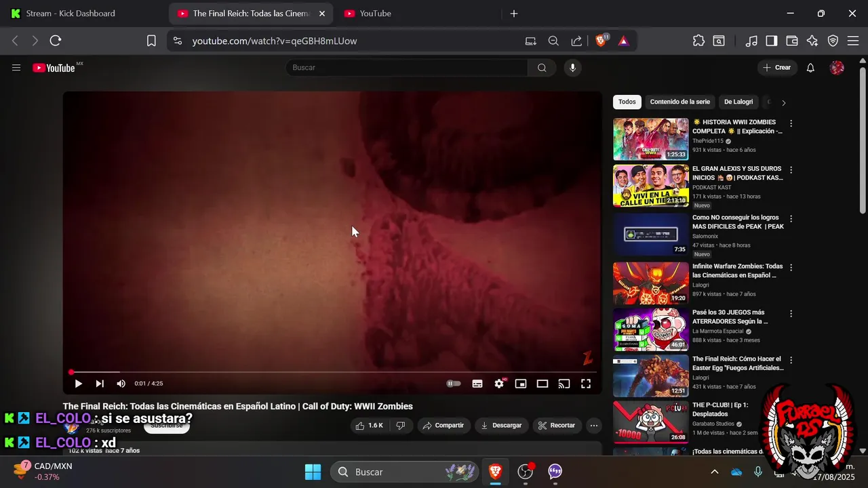
Task: Open Brave Rewards triangle icon
Action: pyautogui.click(x=623, y=41)
